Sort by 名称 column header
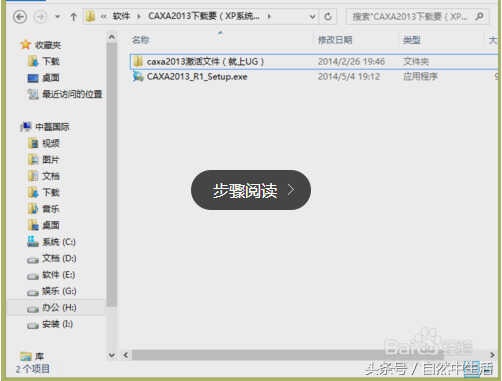502x381 pixels. [141, 40]
